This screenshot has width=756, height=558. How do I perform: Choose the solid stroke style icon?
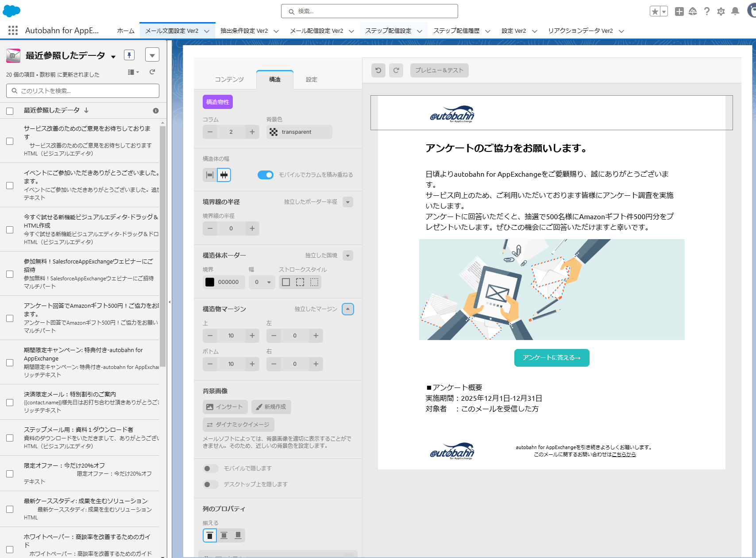pyautogui.click(x=286, y=282)
